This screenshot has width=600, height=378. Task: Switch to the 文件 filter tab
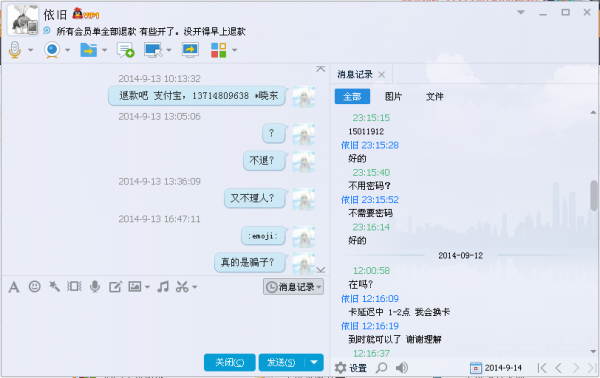pos(434,96)
